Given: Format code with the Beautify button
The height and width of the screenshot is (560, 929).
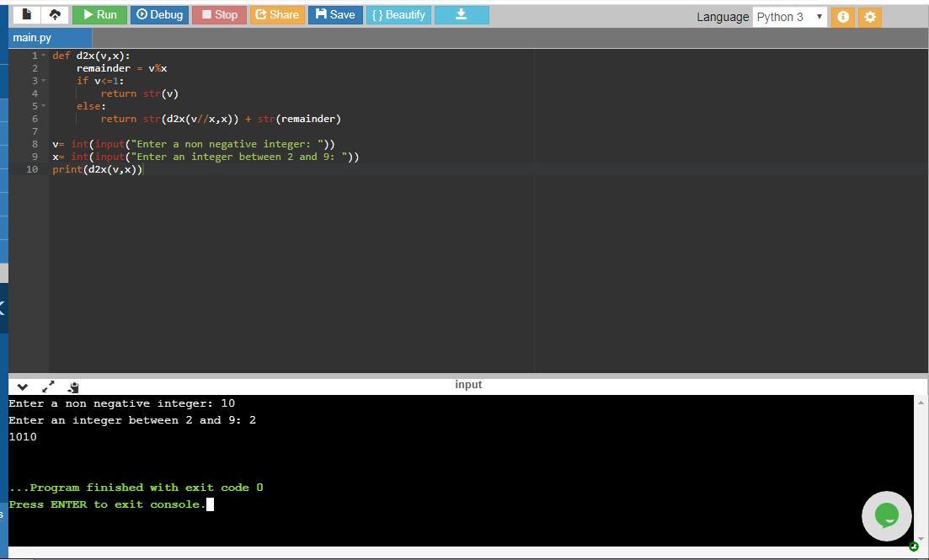Looking at the screenshot, I should pyautogui.click(x=398, y=14).
